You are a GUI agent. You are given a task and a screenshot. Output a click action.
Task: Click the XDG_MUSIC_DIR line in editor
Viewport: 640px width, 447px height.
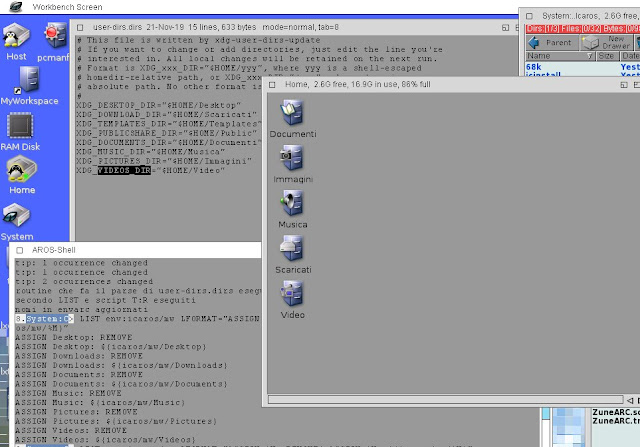click(x=150, y=151)
